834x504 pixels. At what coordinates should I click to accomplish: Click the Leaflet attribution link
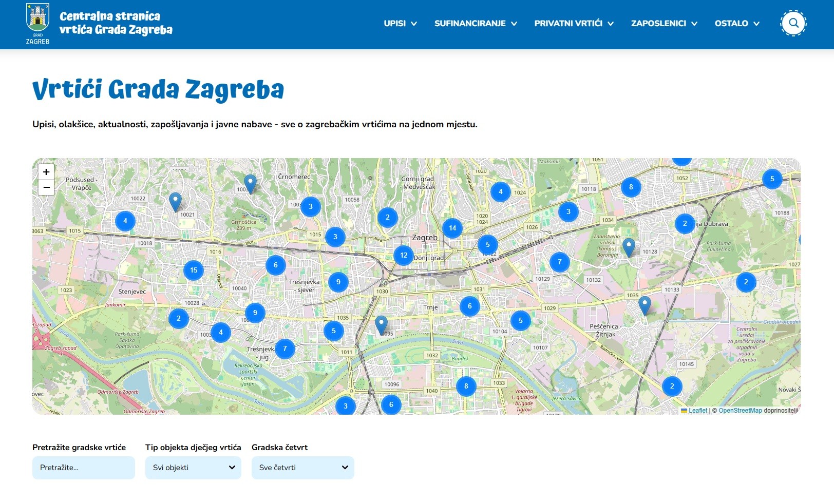[697, 411]
